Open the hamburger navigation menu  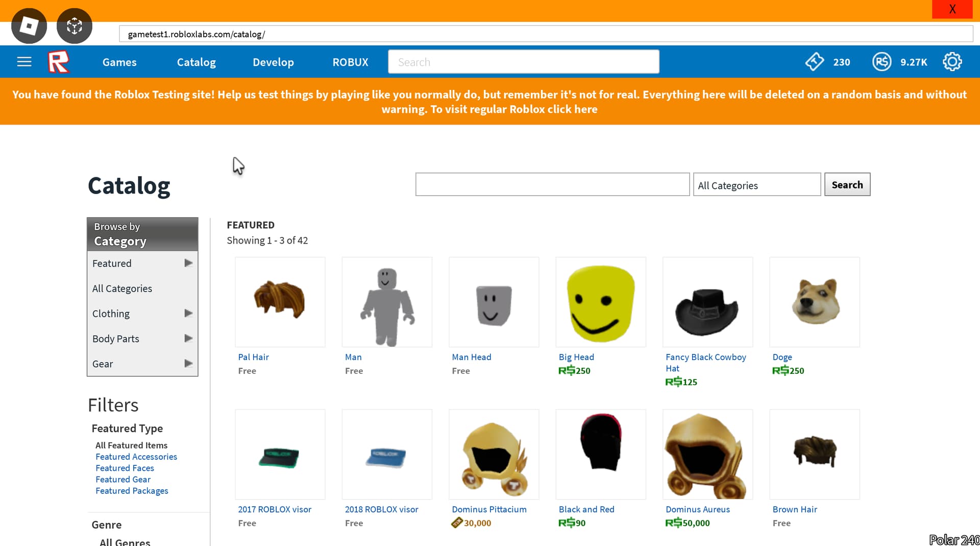[x=24, y=62]
